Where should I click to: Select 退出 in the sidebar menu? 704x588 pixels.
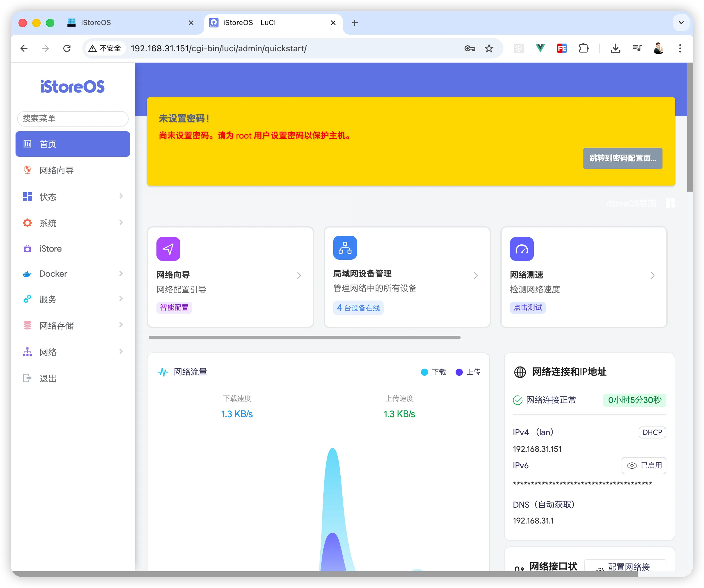[73, 378]
